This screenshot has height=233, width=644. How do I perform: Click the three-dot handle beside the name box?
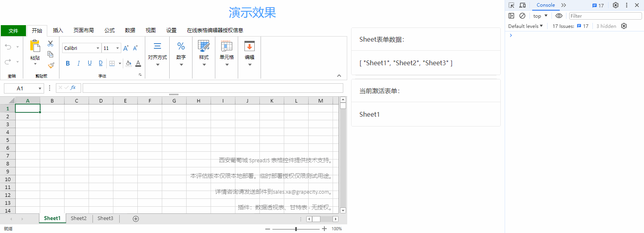(50, 88)
